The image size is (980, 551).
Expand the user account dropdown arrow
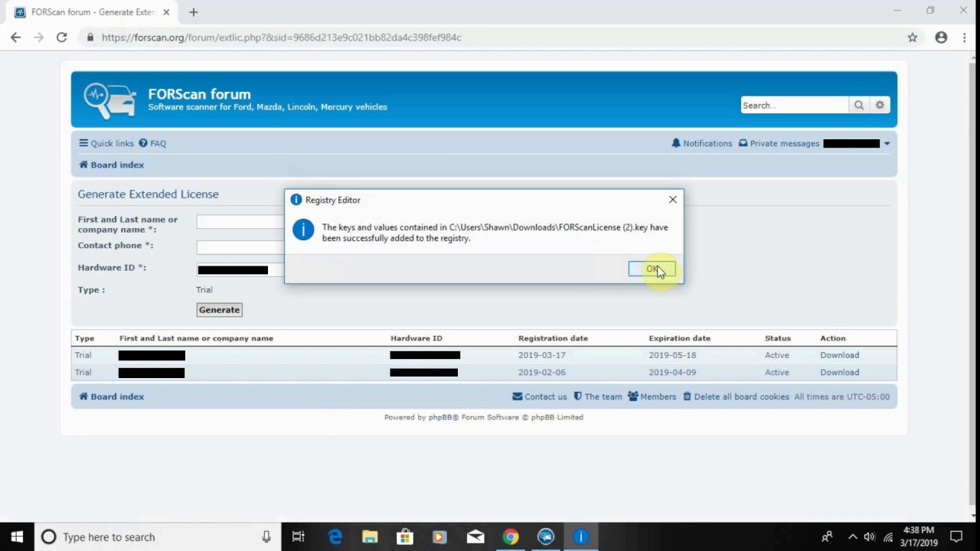(x=887, y=144)
